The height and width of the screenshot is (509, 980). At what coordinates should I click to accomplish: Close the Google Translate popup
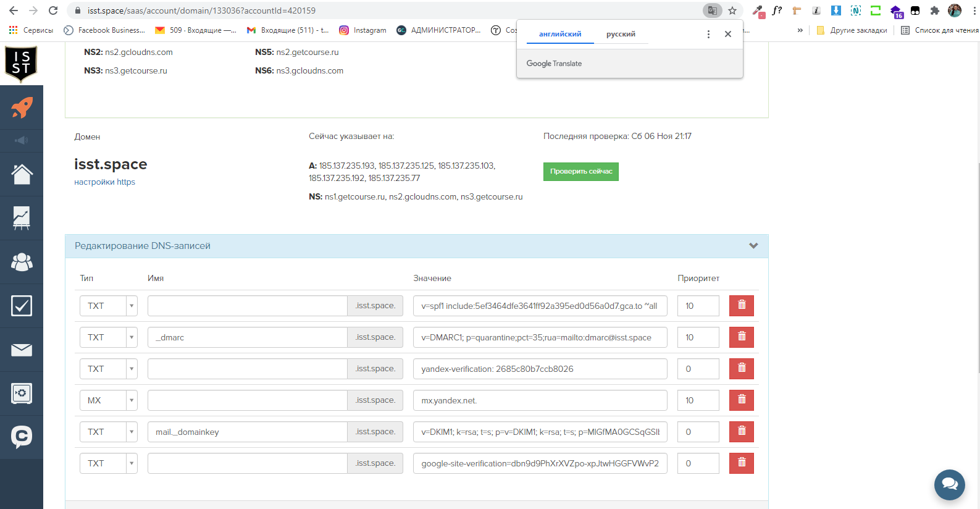[x=728, y=34]
